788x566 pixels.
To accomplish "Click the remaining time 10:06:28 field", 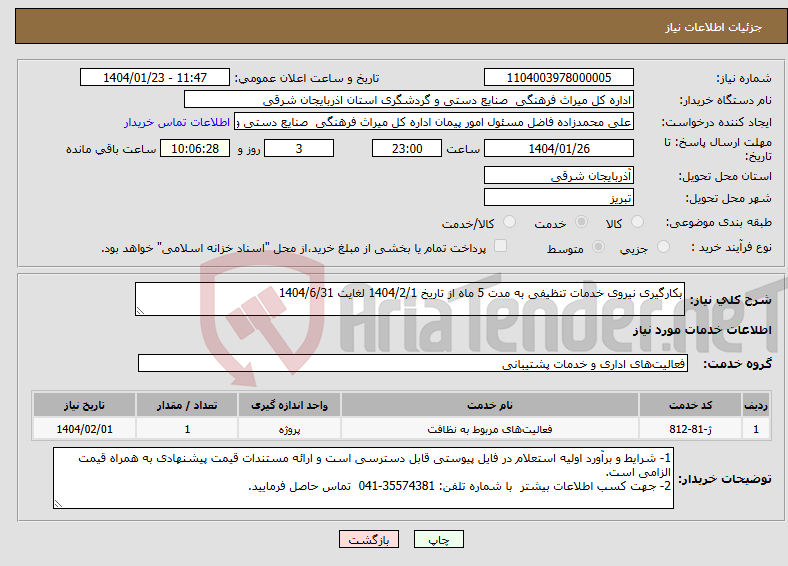I will pos(195,148).
